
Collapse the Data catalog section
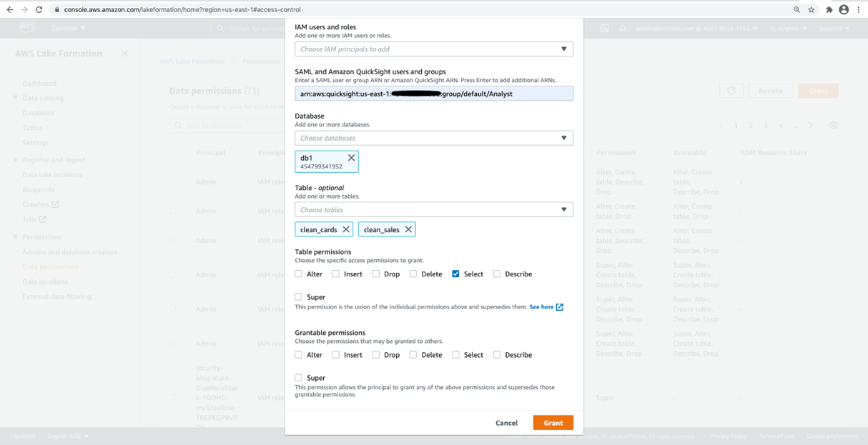(16, 98)
